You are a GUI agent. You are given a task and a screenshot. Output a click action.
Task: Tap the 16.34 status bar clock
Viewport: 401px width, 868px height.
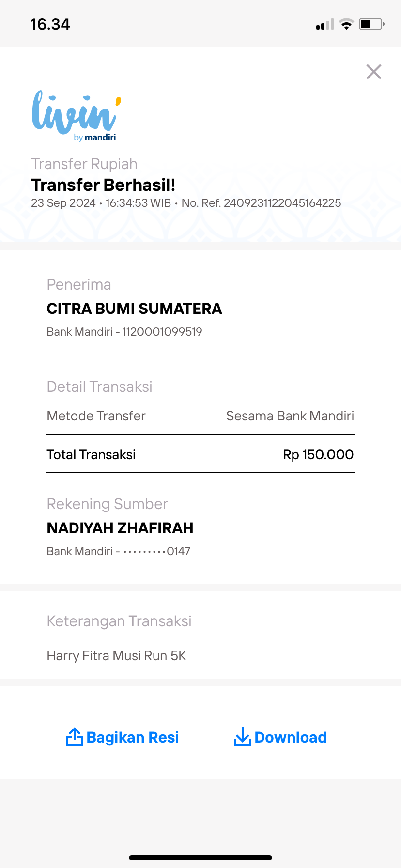tap(50, 24)
